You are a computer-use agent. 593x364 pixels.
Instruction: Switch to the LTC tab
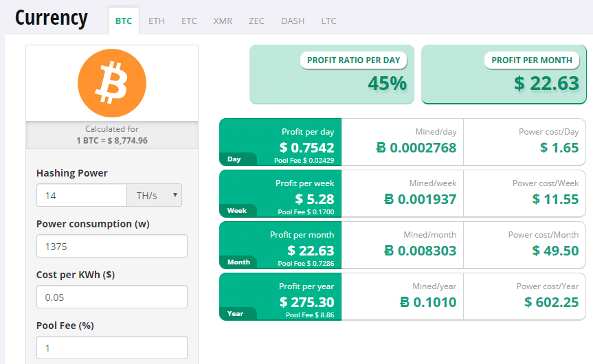click(x=328, y=21)
